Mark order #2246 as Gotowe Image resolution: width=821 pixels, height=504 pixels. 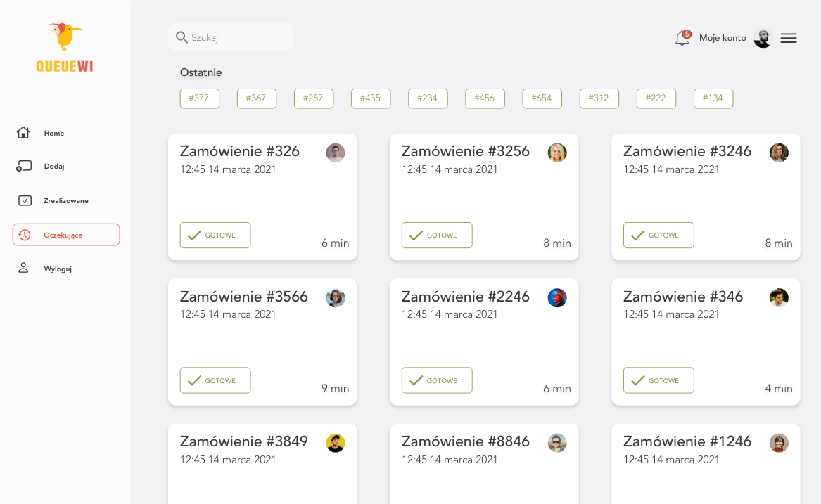(437, 380)
